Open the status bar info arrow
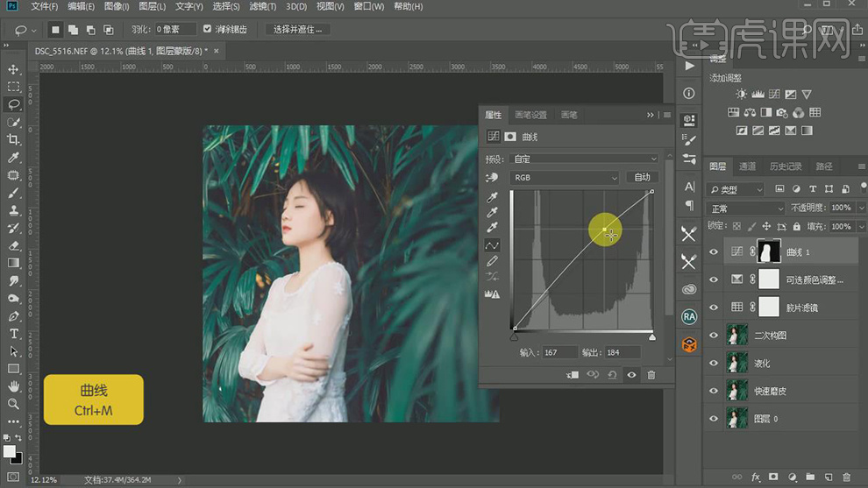 [x=180, y=480]
